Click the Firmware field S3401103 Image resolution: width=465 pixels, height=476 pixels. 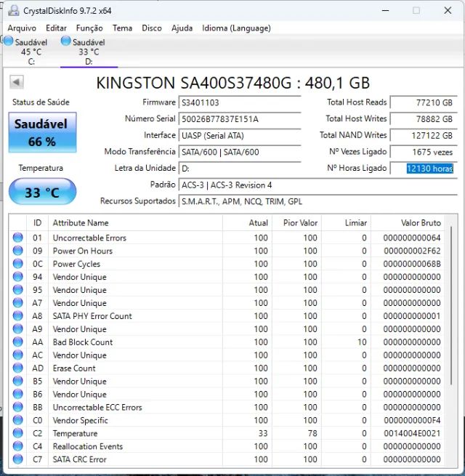(x=240, y=102)
